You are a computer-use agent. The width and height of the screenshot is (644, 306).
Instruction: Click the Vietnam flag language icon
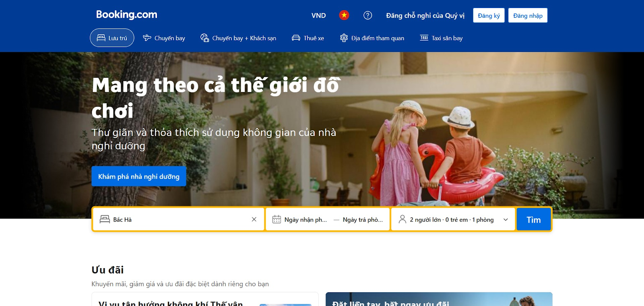pyautogui.click(x=344, y=15)
